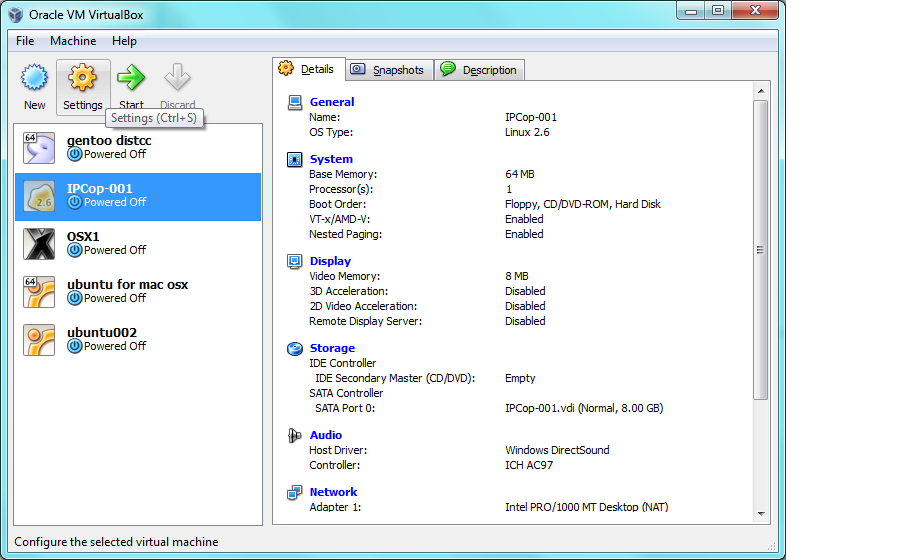Click the Snapshots tab camera icon

pyautogui.click(x=358, y=69)
